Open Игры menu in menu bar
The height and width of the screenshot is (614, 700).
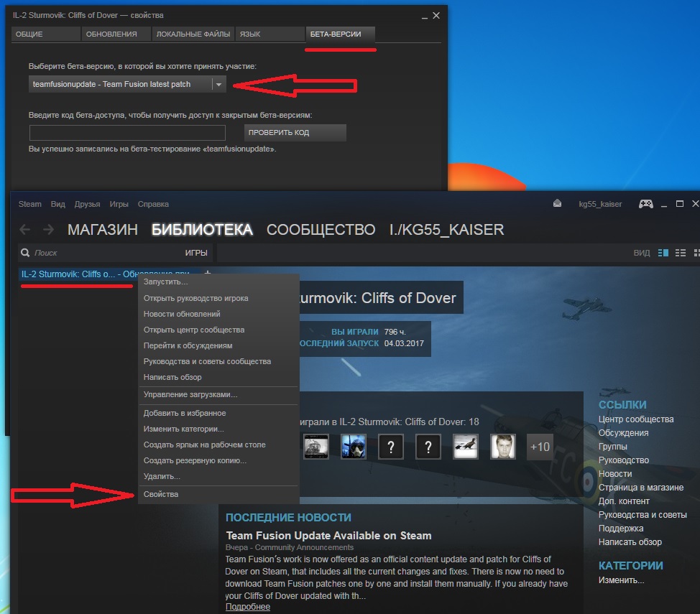coord(119,204)
